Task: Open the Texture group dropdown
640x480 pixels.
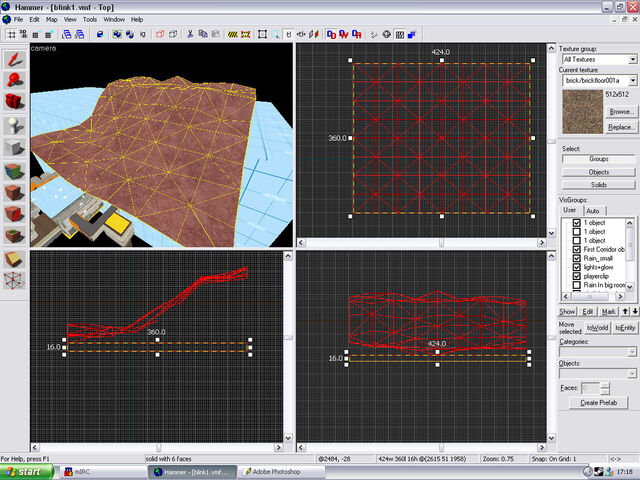Action: click(632, 60)
